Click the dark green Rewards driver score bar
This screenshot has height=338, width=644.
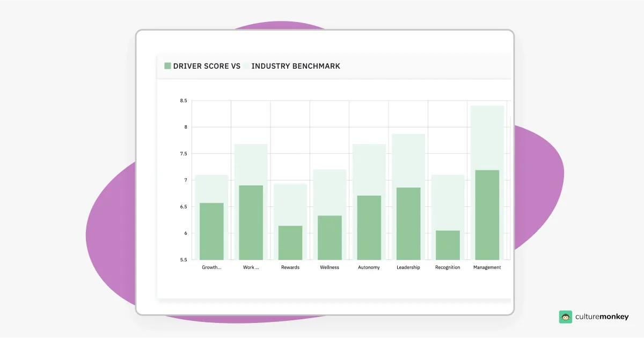(290, 243)
